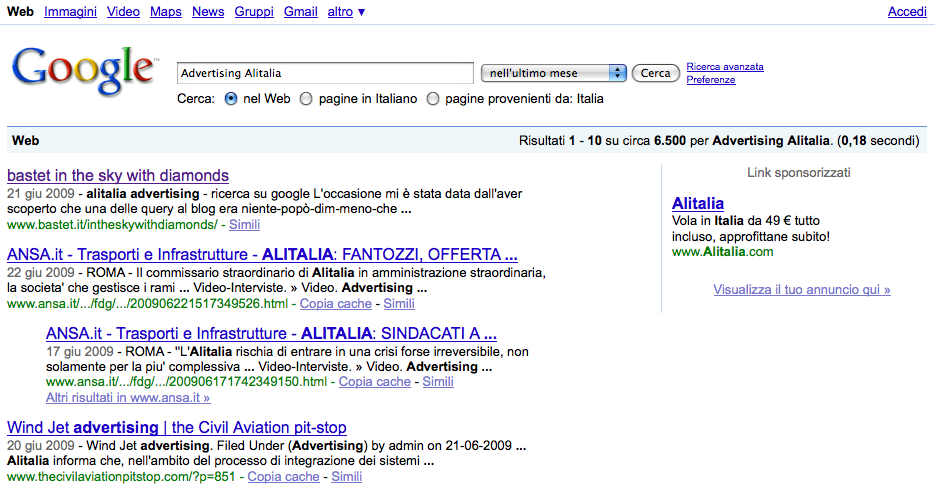
Task: Open Gmail from the top bar
Action: pyautogui.click(x=301, y=11)
